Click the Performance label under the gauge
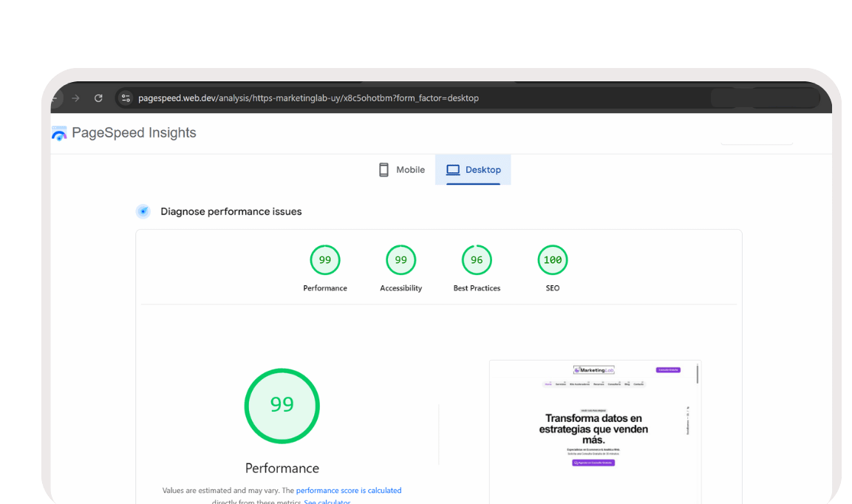852x504 pixels. tap(282, 468)
